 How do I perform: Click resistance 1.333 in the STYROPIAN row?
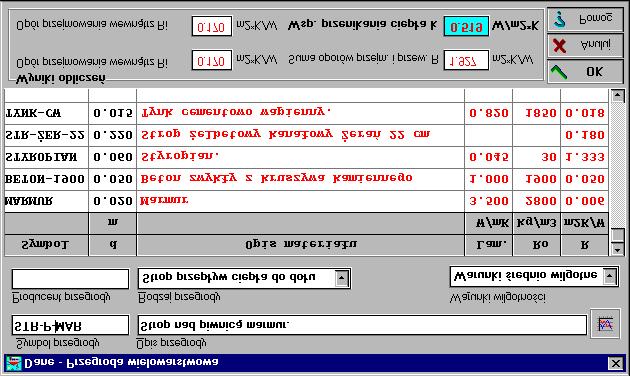pyautogui.click(x=585, y=157)
